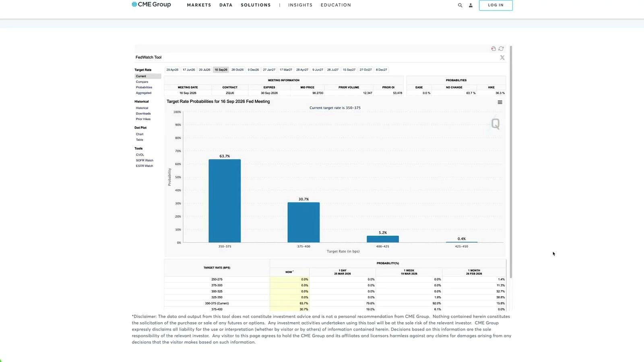Click the 250-275 target rate row
Image resolution: width=644 pixels, height=362 pixels.
point(335,279)
